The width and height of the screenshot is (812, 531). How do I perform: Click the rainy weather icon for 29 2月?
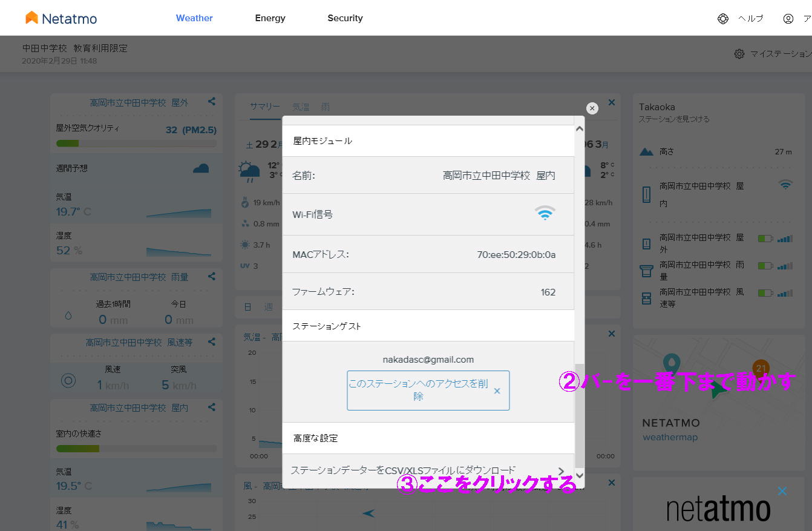click(249, 171)
